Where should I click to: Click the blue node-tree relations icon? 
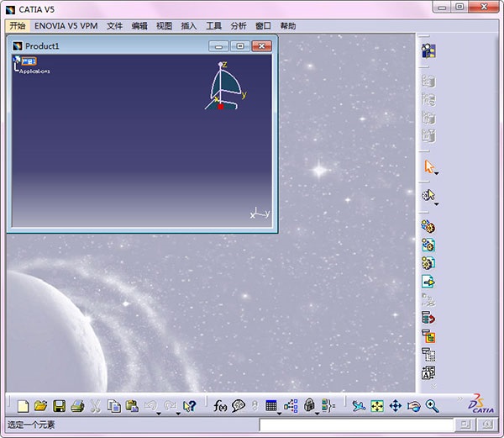click(291, 406)
